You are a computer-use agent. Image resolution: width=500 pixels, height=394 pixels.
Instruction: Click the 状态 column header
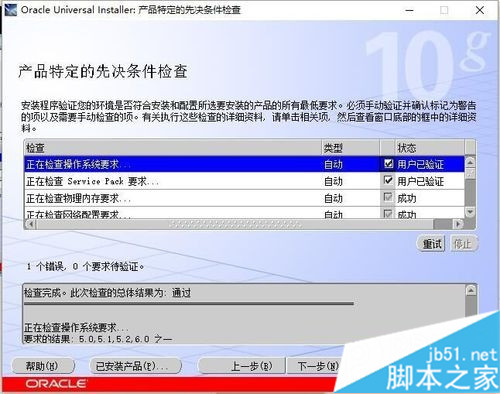[429, 148]
